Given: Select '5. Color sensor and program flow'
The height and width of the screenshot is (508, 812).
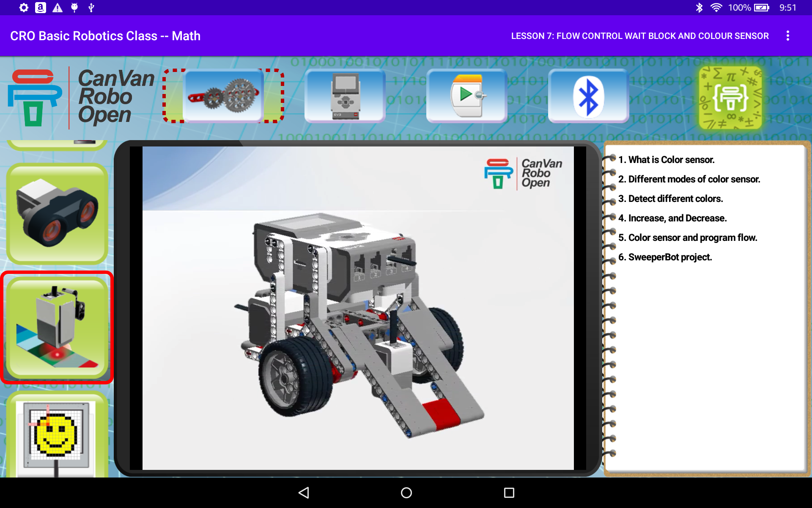Looking at the screenshot, I should point(688,237).
